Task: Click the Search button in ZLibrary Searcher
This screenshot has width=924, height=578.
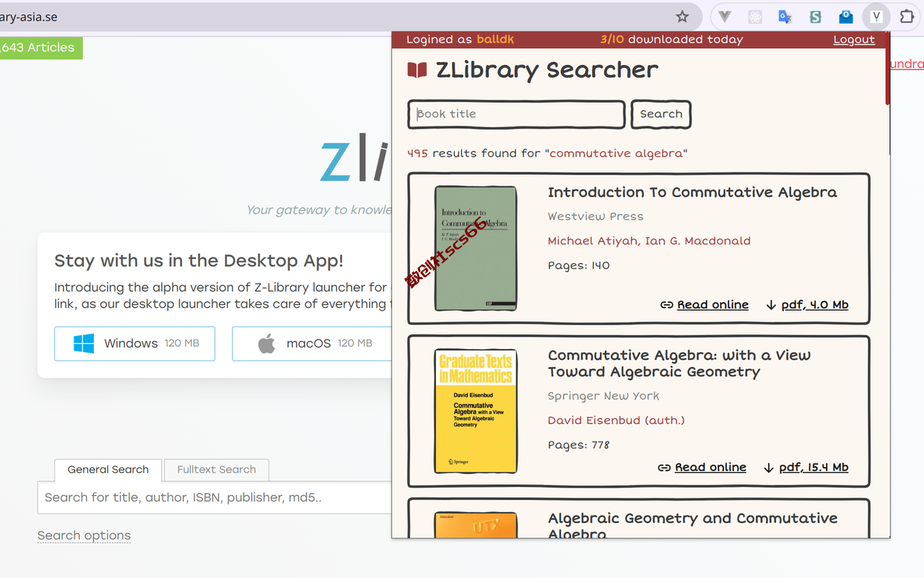Action: [661, 114]
